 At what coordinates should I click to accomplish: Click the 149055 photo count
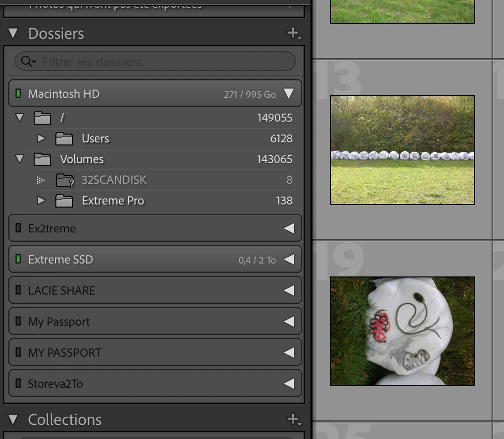coord(274,118)
